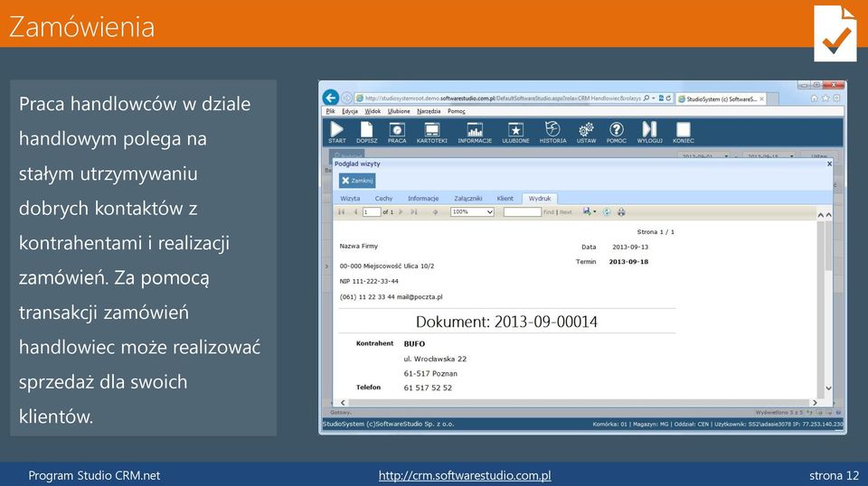868x486 pixels.
Task: Open the INFORMACJE chart icon
Action: point(475,132)
